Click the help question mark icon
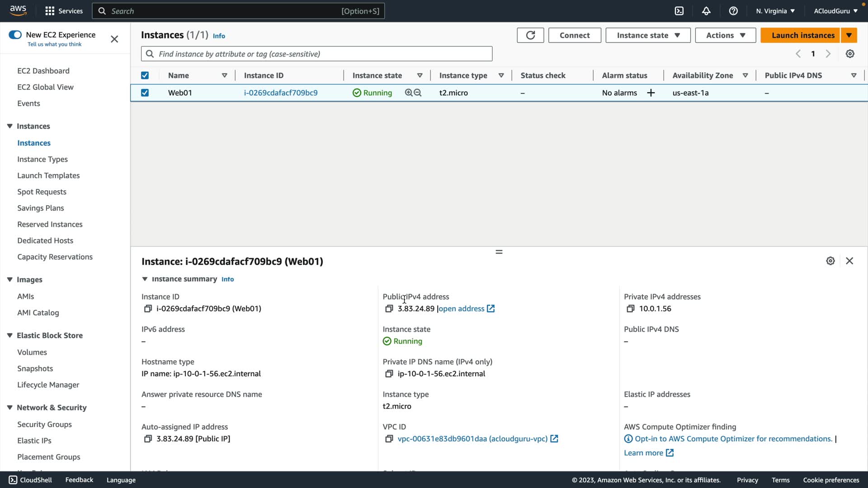Image resolution: width=868 pixels, height=488 pixels. [733, 11]
